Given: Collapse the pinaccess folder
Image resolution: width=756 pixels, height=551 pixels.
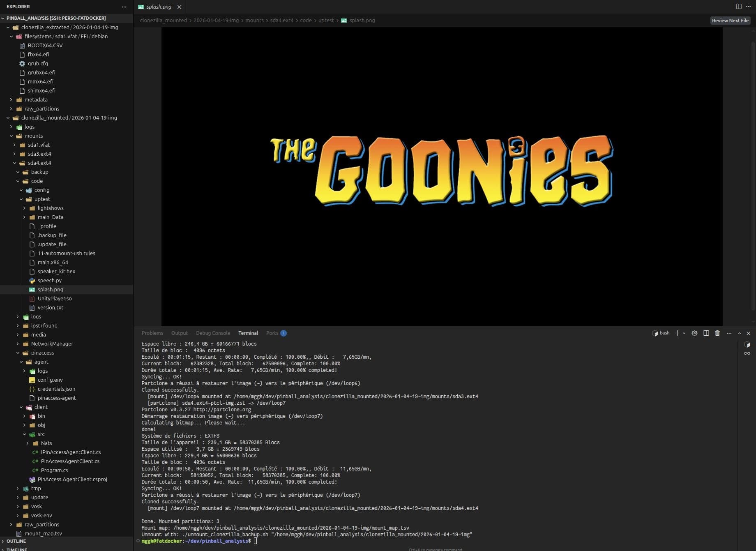Looking at the screenshot, I should click(18, 353).
